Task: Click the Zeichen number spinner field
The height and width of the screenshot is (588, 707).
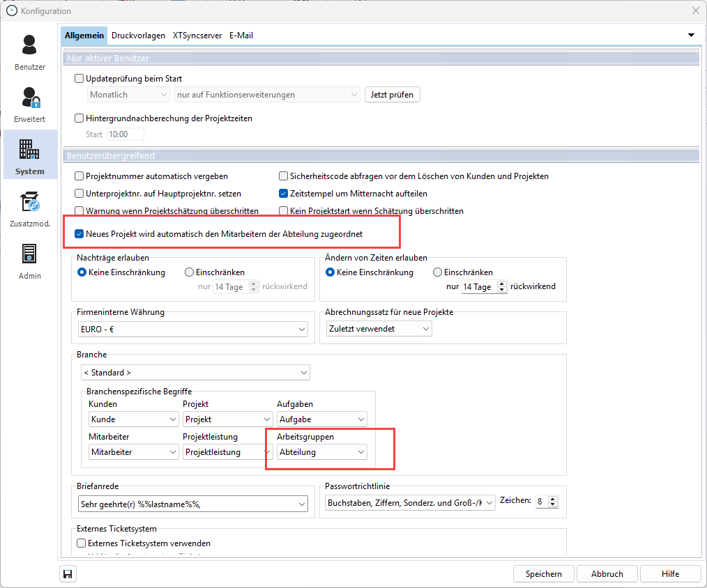Action: (x=542, y=502)
